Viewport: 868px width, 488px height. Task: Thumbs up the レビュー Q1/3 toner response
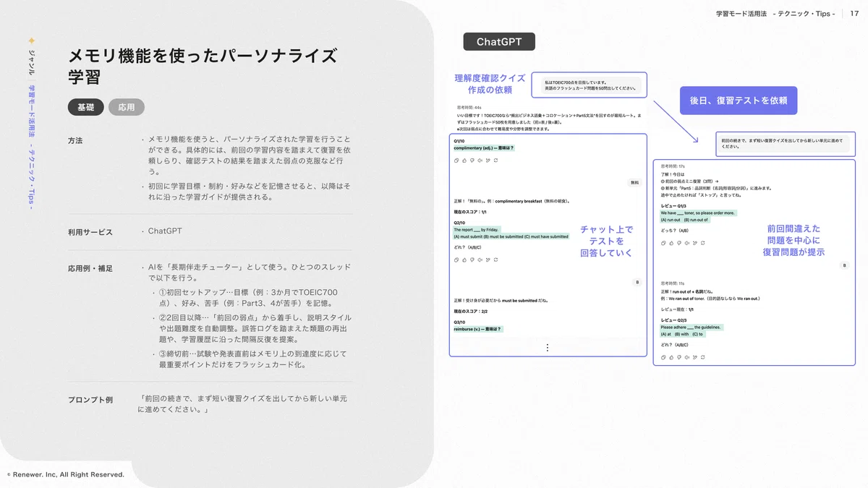point(671,243)
